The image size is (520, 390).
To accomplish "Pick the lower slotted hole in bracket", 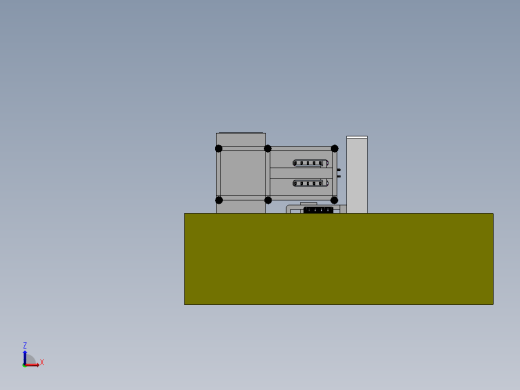I will coord(311,183).
